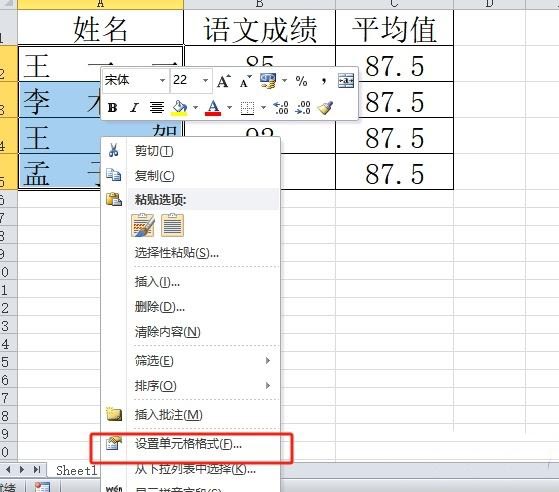Select the Sheet1 worksheet tab

pyautogui.click(x=76, y=470)
